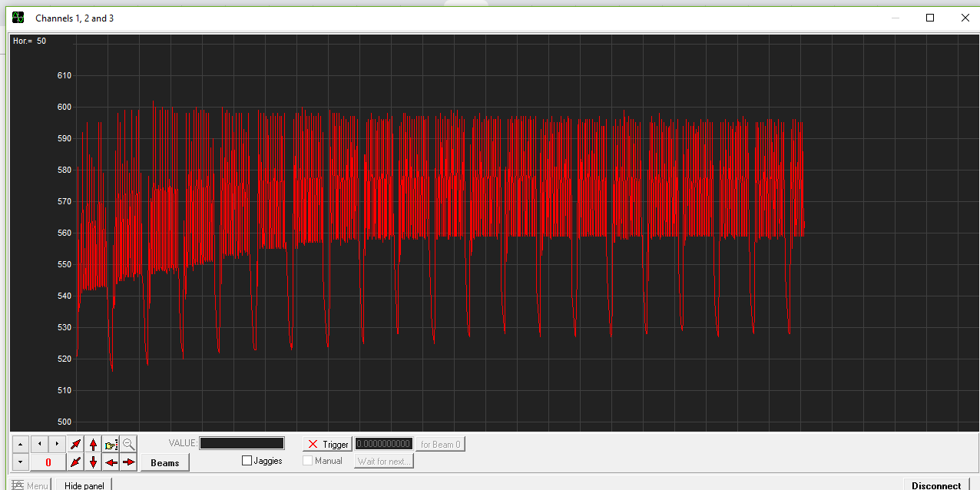This screenshot has height=490, width=980.
Task: Click the red diagonal down-left arrow icon
Action: tap(75, 462)
